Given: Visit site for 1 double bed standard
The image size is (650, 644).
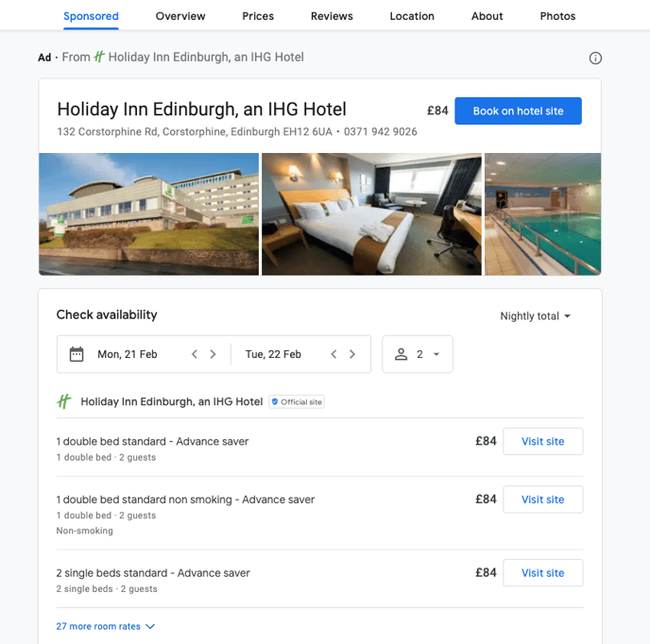Looking at the screenshot, I should coord(542,441).
